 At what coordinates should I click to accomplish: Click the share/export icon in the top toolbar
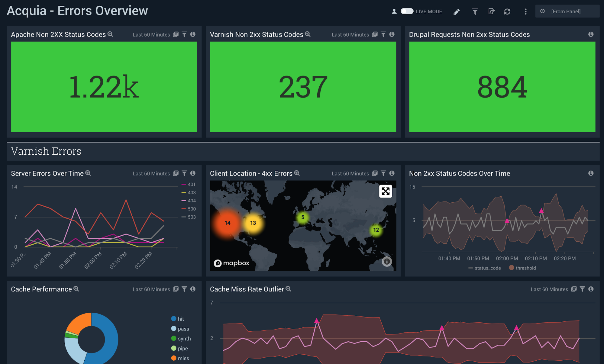coord(491,11)
